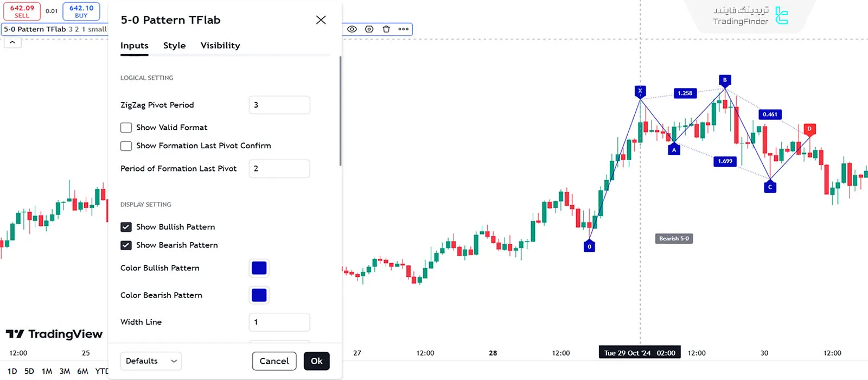Screen dimensions: 868x380
Task: Disable the Show Bearish Pattern checkbox
Action: click(x=126, y=245)
